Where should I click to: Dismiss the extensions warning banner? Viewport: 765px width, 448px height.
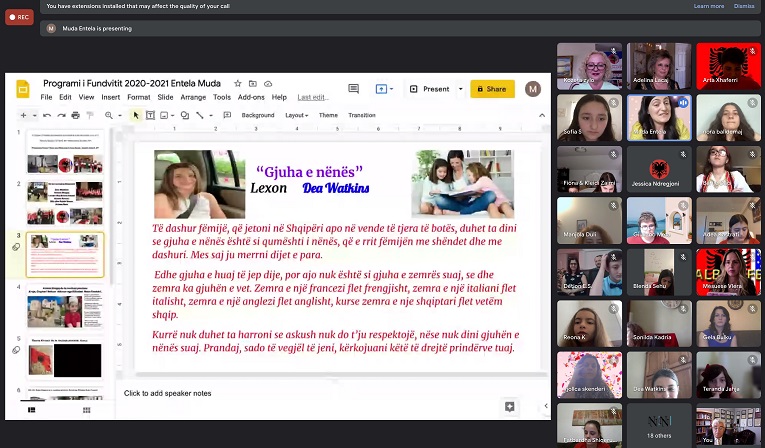(744, 6)
